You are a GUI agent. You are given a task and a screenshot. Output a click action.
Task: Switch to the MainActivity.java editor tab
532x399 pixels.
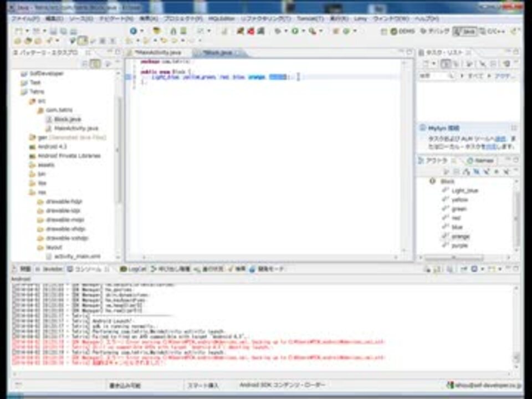coord(158,53)
